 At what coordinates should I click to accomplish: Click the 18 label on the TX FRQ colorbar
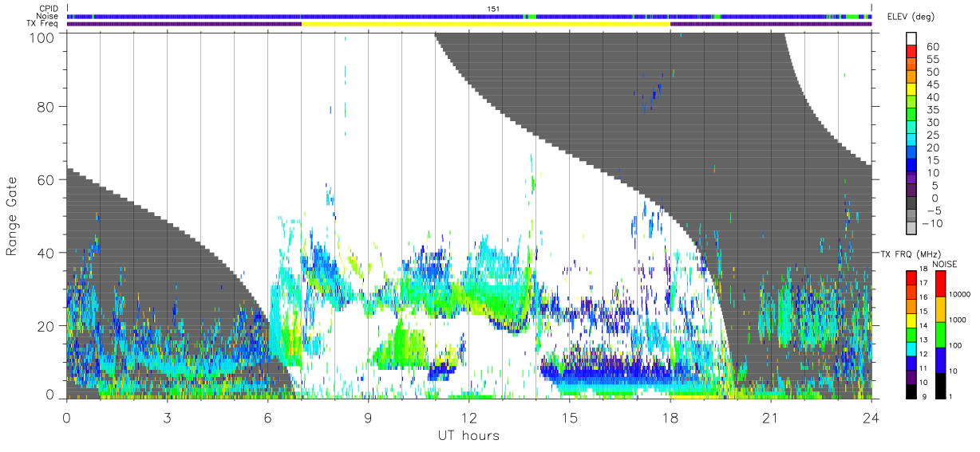tap(924, 269)
